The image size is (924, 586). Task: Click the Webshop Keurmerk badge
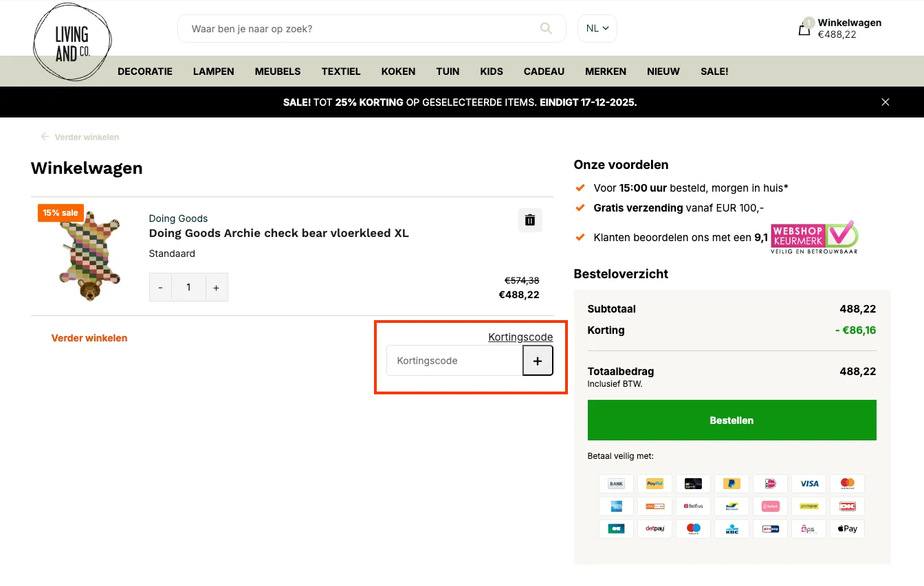coord(814,238)
